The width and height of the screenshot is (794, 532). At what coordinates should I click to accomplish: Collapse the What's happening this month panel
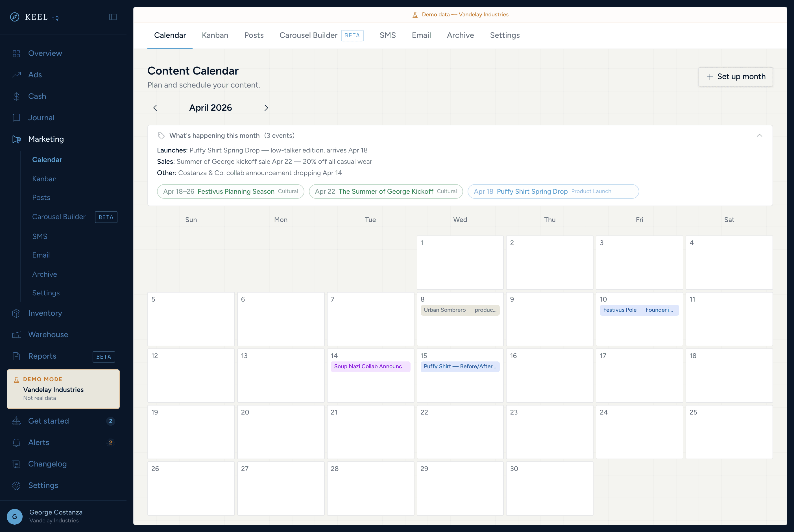click(x=759, y=135)
